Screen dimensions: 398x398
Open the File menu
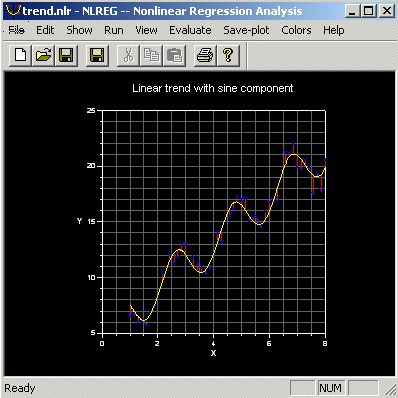tap(16, 30)
